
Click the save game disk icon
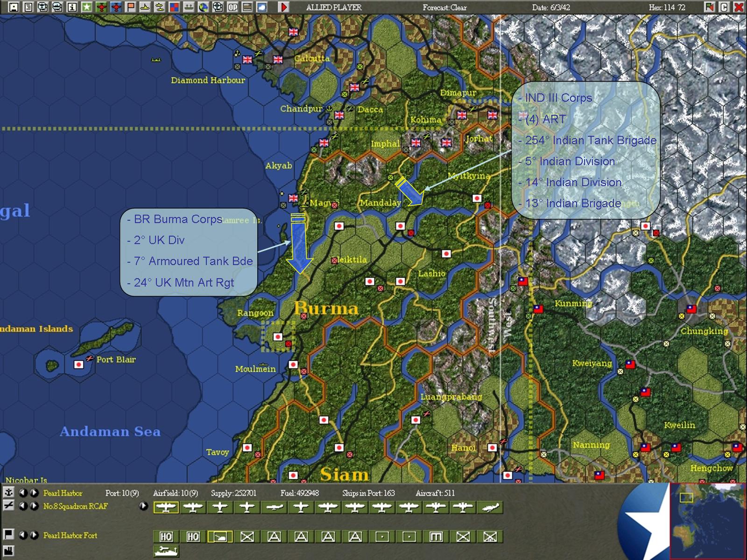14,7
